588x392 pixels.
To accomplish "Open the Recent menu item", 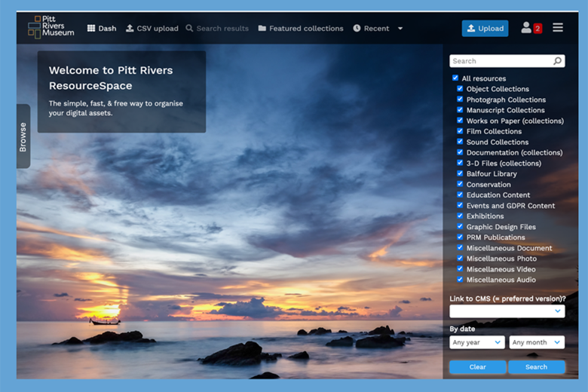I will pos(371,28).
